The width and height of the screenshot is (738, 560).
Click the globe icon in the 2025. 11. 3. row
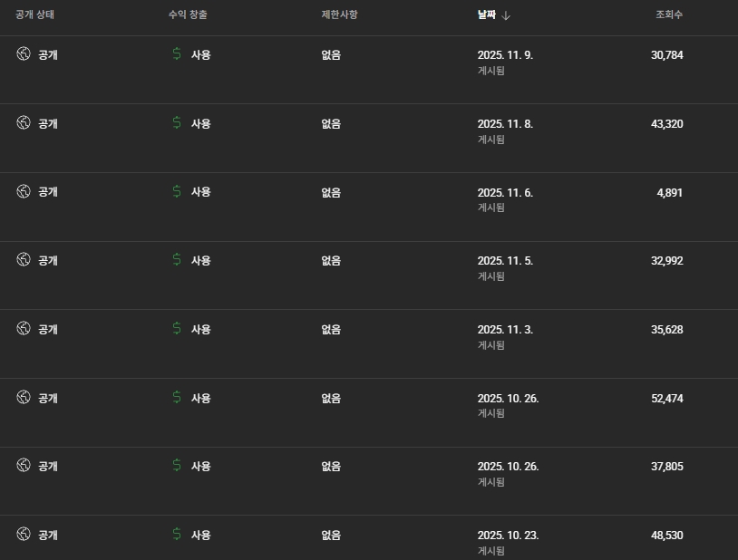click(x=24, y=329)
